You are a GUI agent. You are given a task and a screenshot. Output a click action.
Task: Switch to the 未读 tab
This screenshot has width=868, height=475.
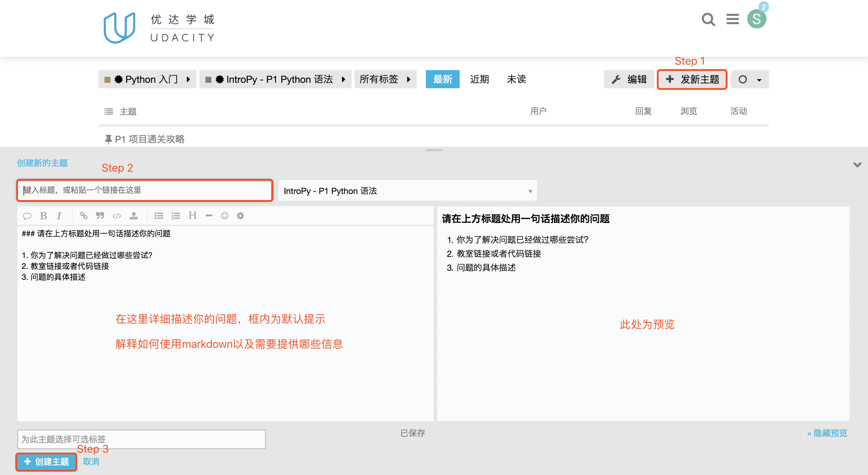tap(516, 79)
